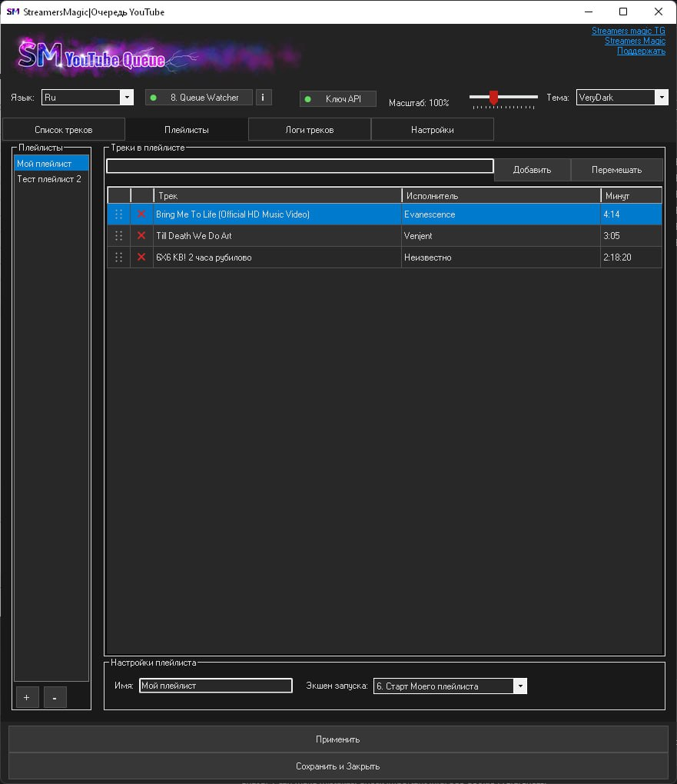Open the Логи треков tab
This screenshot has height=784, width=677.
[x=310, y=130]
